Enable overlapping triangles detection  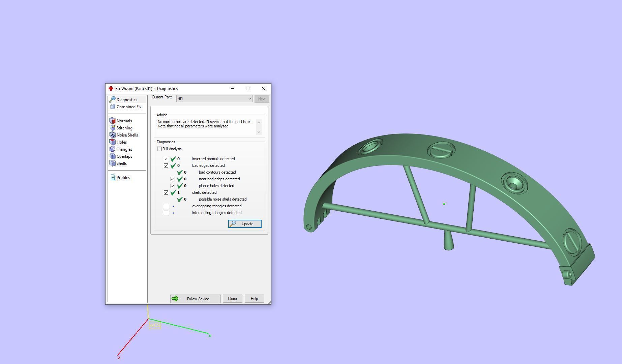pyautogui.click(x=166, y=206)
